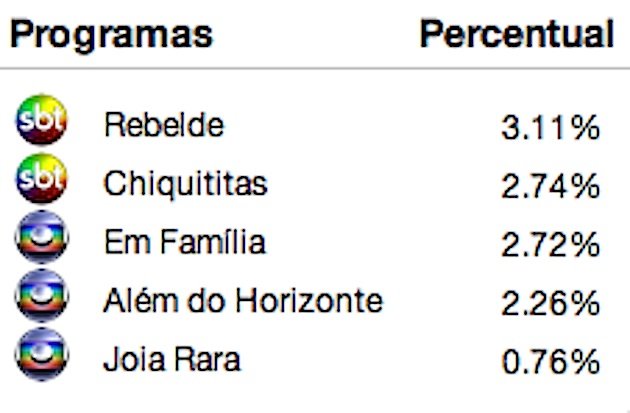
Task: Click the 0.76% value for Joia Rara
Action: click(551, 362)
